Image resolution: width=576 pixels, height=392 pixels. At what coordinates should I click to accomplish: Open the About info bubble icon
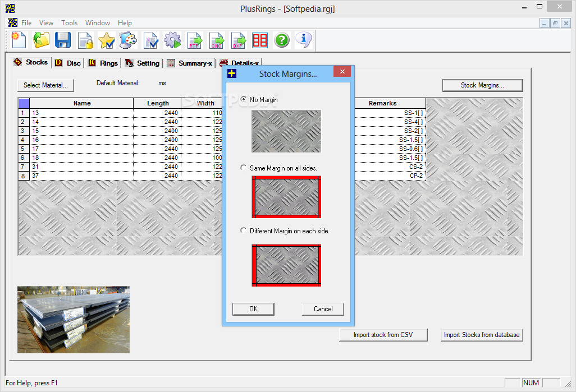[304, 40]
